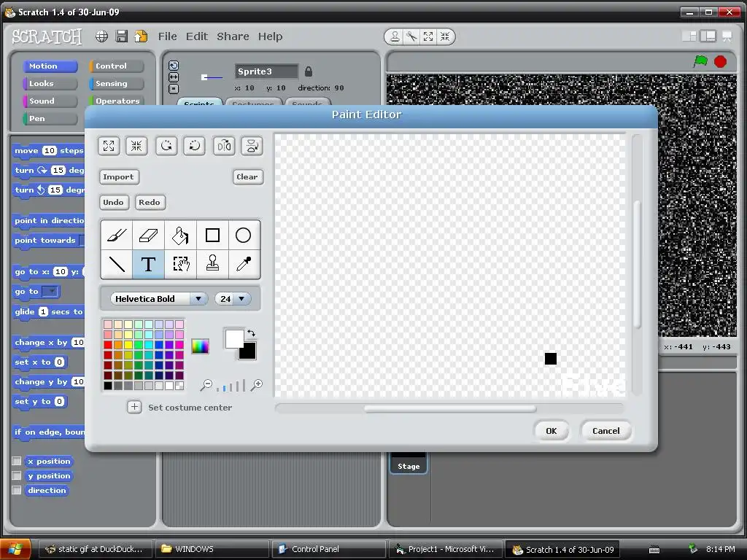Rotate counter-clockwise in Paint Editor

click(166, 146)
